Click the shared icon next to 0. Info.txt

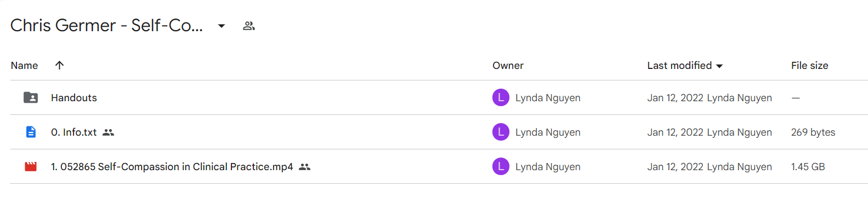[x=109, y=132]
